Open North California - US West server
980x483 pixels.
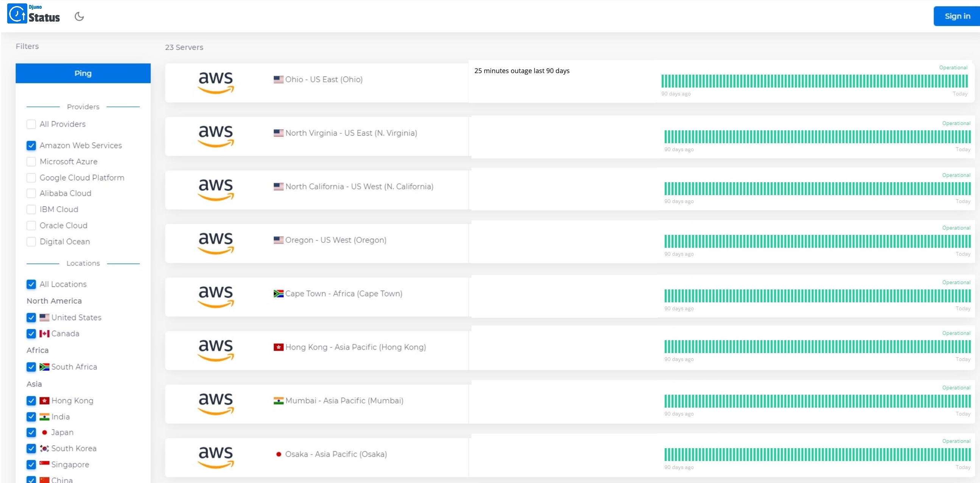click(x=359, y=187)
